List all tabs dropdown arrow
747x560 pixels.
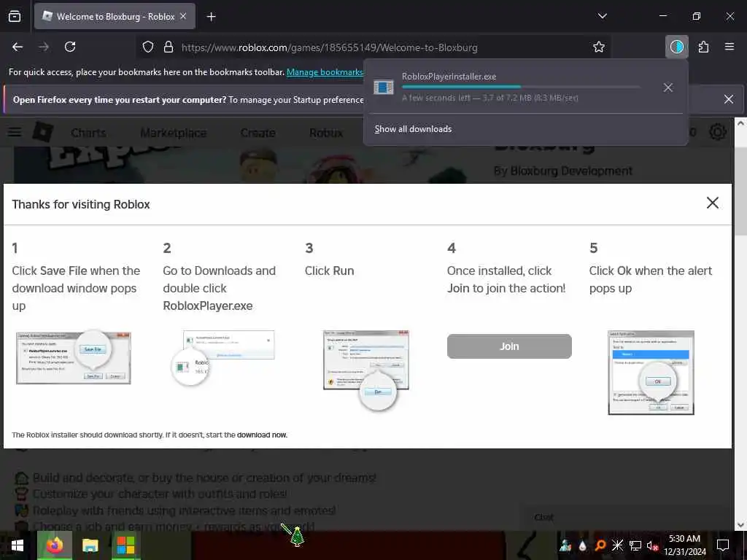[602, 16]
